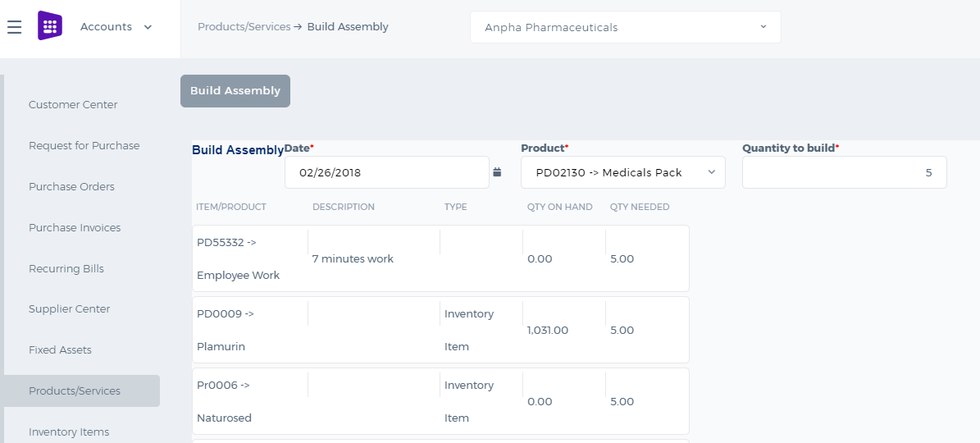Click the purple app logo icon

pos(50,26)
